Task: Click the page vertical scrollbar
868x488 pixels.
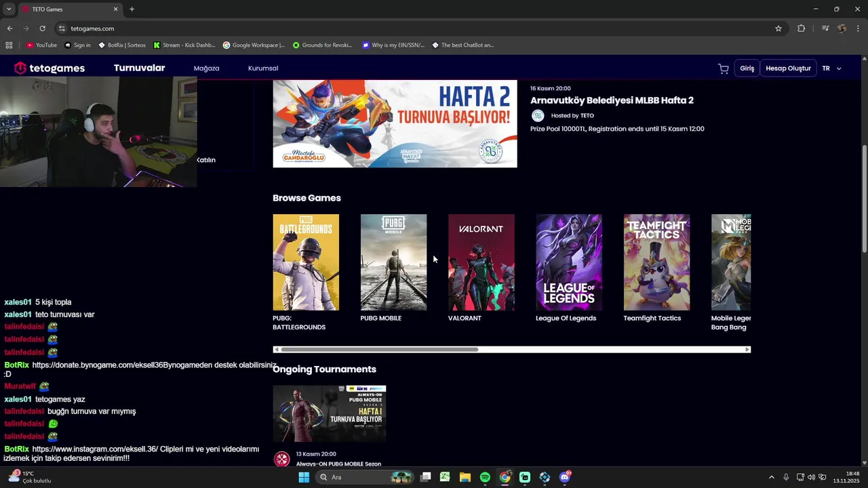Action: pos(864,200)
